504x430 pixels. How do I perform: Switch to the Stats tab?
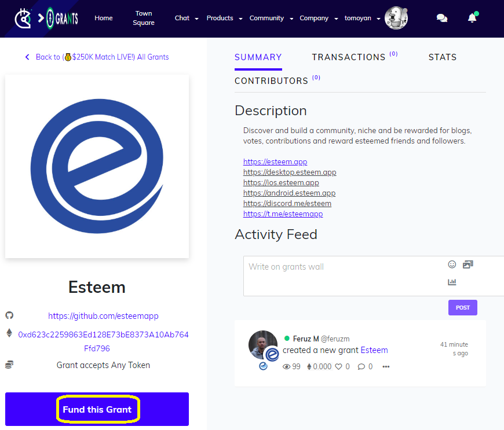pos(442,57)
